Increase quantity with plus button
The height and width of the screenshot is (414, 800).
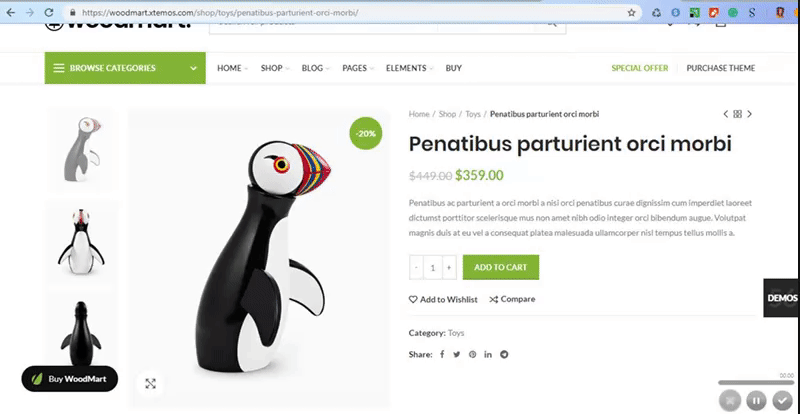tap(449, 267)
